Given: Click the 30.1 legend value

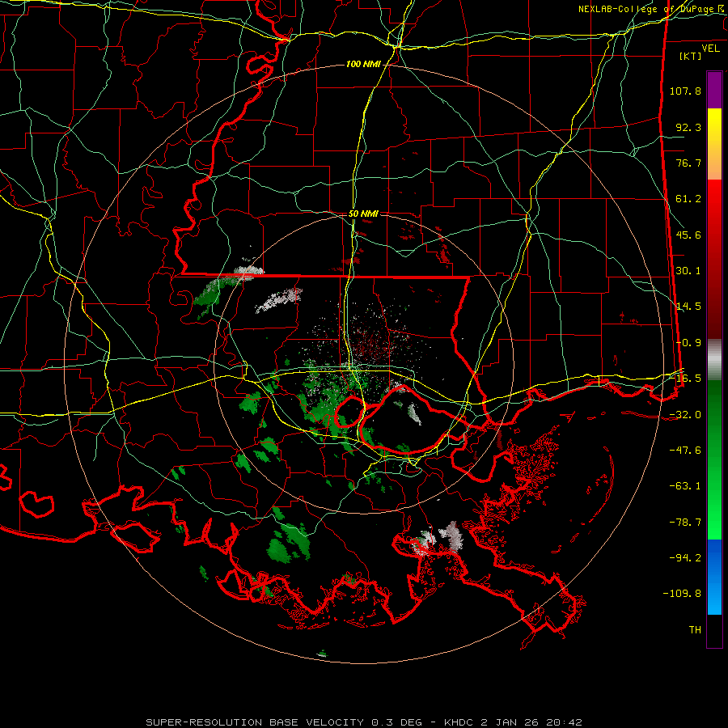Looking at the screenshot, I should tap(688, 271).
